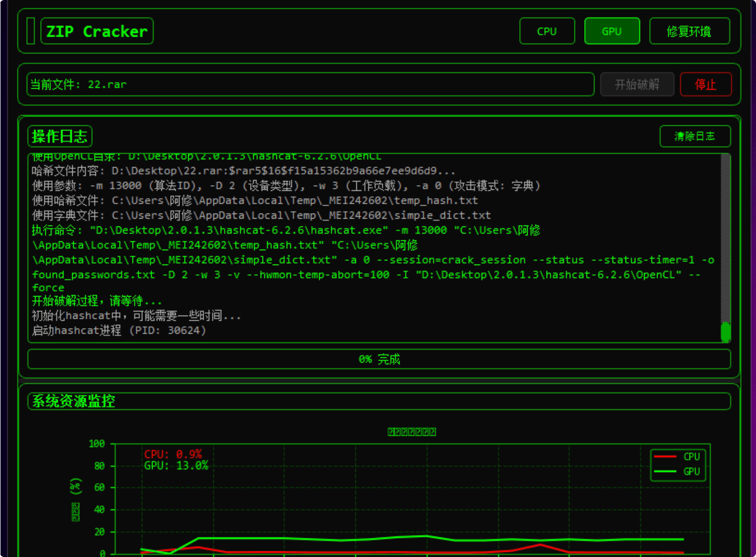Stop cracking with the 停止 button

[x=705, y=84]
